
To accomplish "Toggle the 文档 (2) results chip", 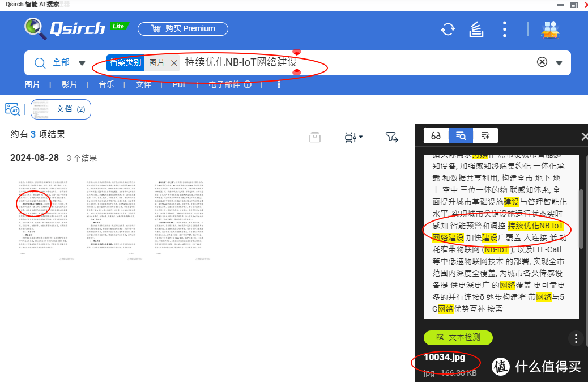I will [x=61, y=110].
